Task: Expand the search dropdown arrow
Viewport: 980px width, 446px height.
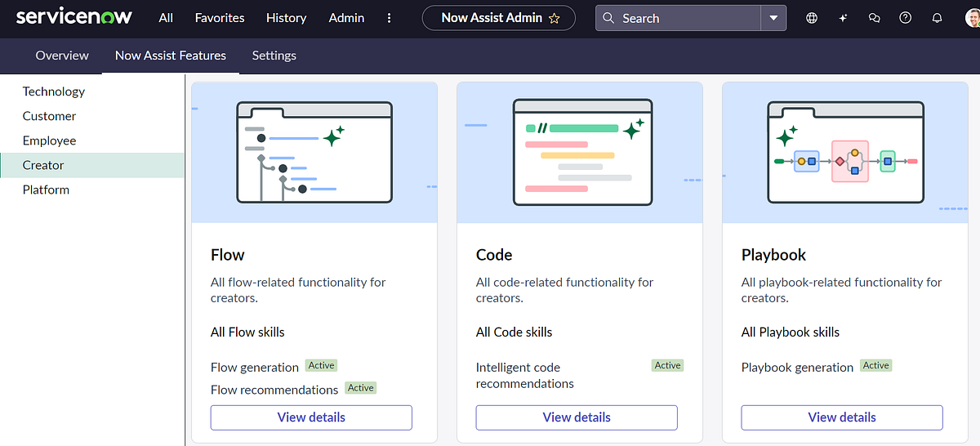Action: click(x=773, y=18)
